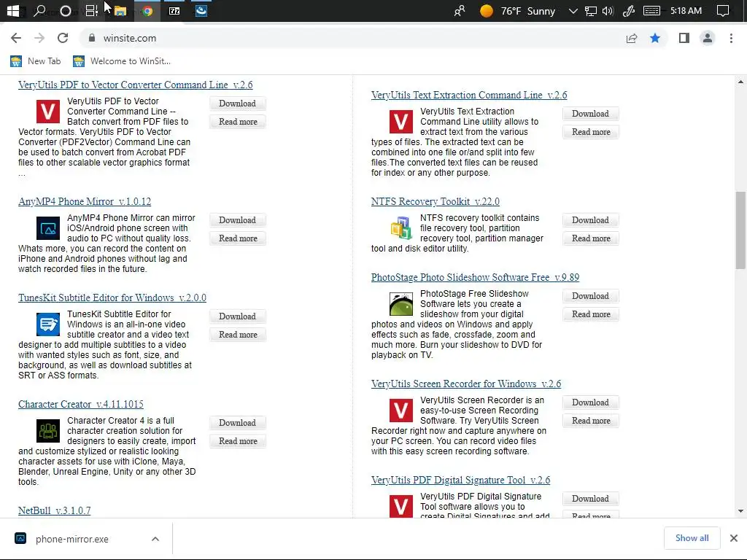Image resolution: width=747 pixels, height=560 pixels.
Task: Check the 76°F Sunny weather widget
Action: [x=517, y=11]
